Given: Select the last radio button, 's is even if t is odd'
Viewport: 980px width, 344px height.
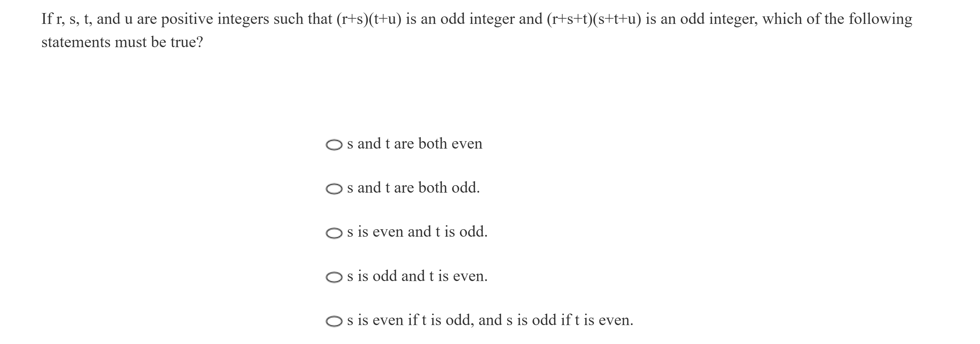Looking at the screenshot, I should point(334,322).
